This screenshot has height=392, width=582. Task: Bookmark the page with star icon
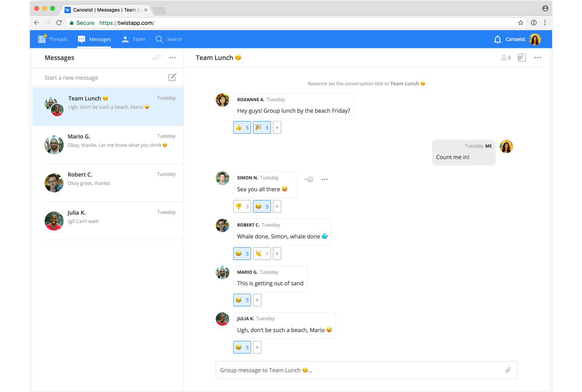(521, 23)
